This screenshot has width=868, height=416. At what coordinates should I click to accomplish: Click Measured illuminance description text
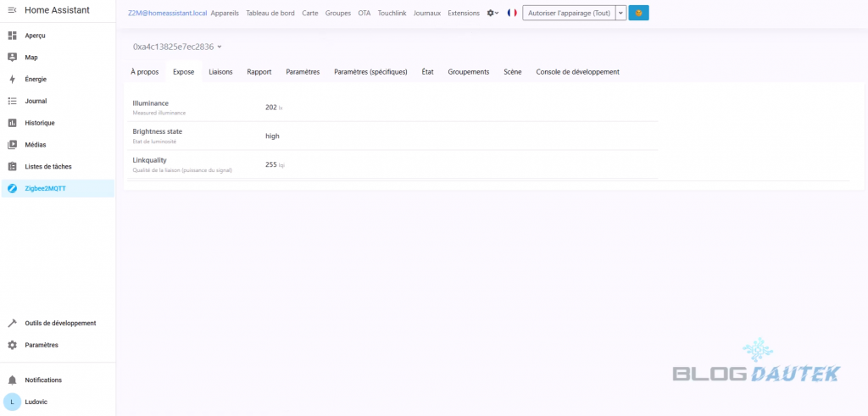(159, 113)
